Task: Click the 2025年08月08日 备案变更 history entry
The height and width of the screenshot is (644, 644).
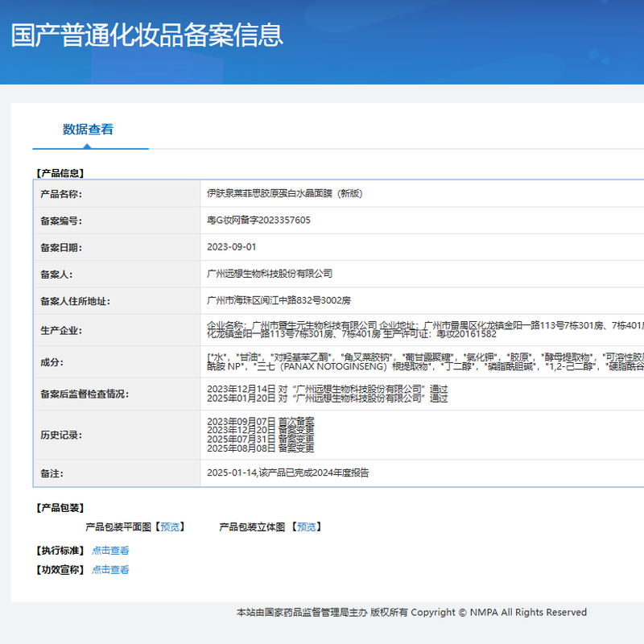Action: pos(260,448)
